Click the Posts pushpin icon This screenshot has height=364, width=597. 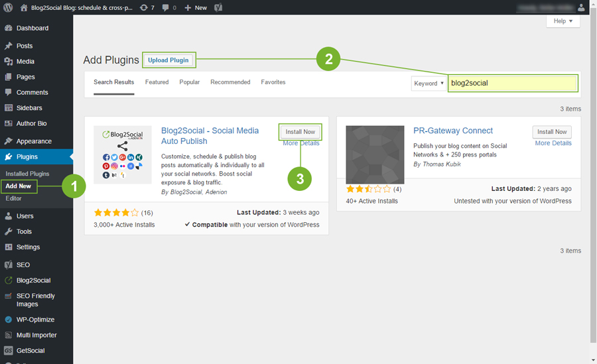pyautogui.click(x=9, y=46)
